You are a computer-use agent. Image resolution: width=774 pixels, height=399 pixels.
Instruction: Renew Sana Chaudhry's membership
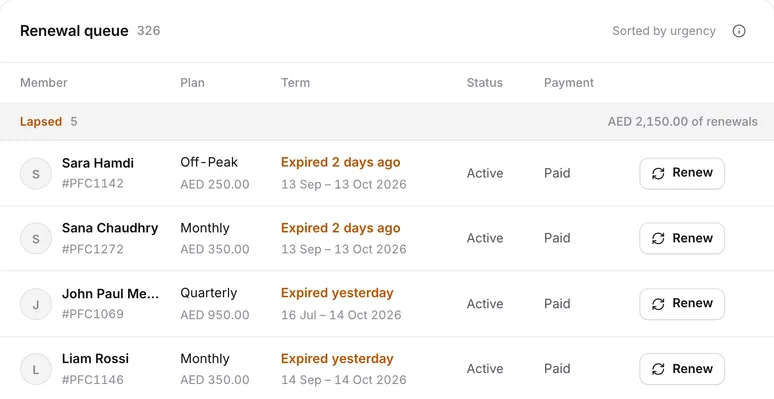682,239
